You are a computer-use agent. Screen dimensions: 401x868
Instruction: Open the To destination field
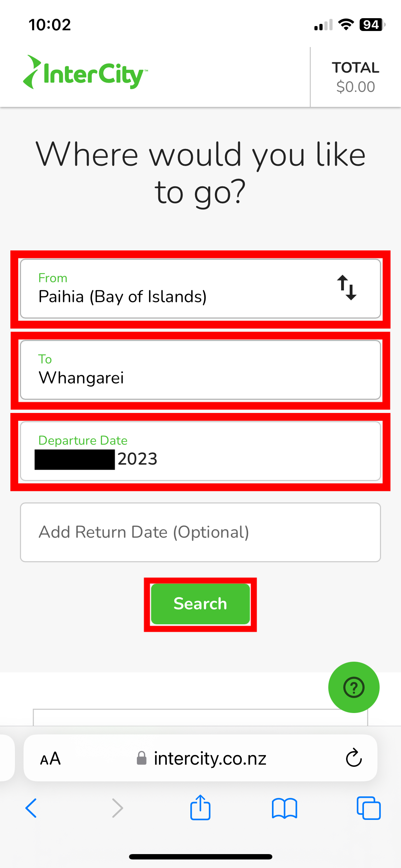[x=200, y=370]
